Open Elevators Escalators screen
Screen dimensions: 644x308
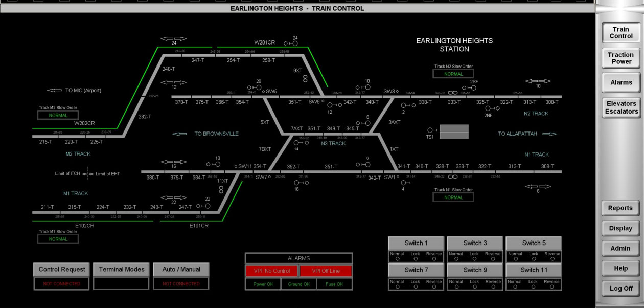pyautogui.click(x=620, y=107)
